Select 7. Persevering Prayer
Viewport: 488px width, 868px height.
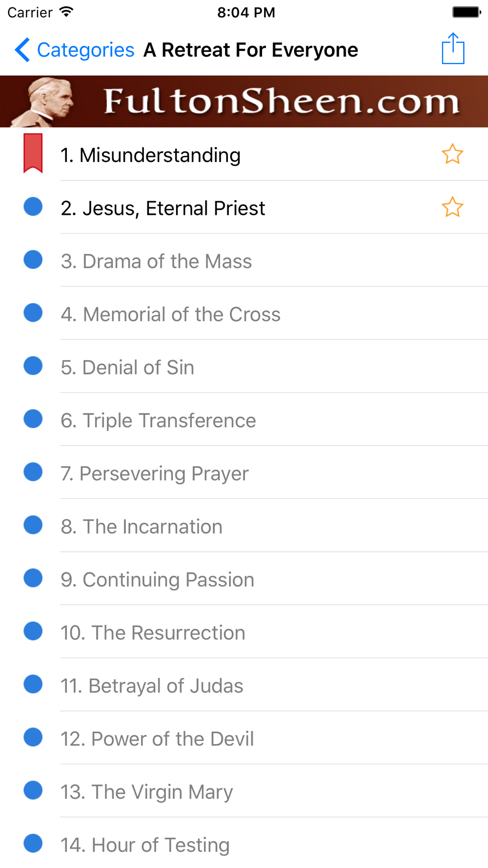(154, 474)
